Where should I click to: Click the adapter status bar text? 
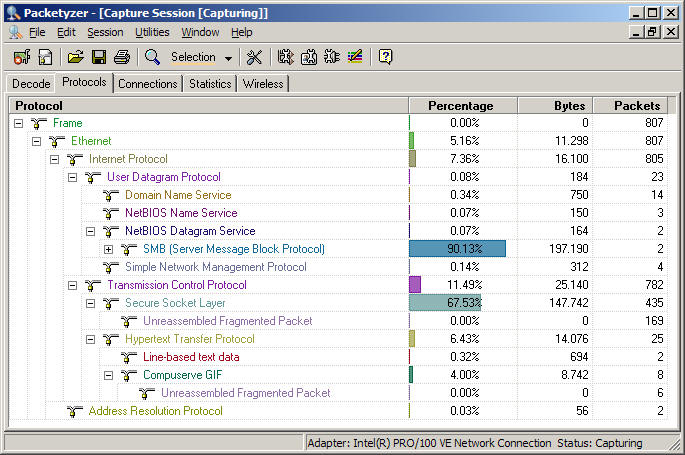coord(475,443)
